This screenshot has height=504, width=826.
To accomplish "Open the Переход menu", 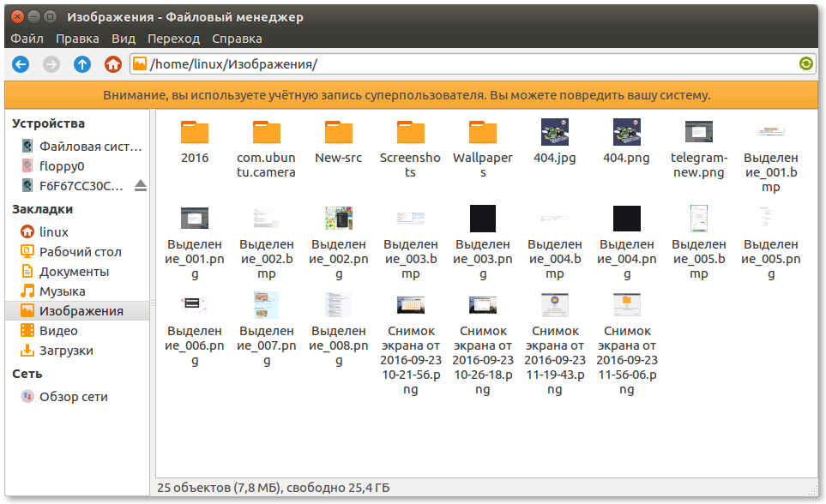I will (173, 39).
